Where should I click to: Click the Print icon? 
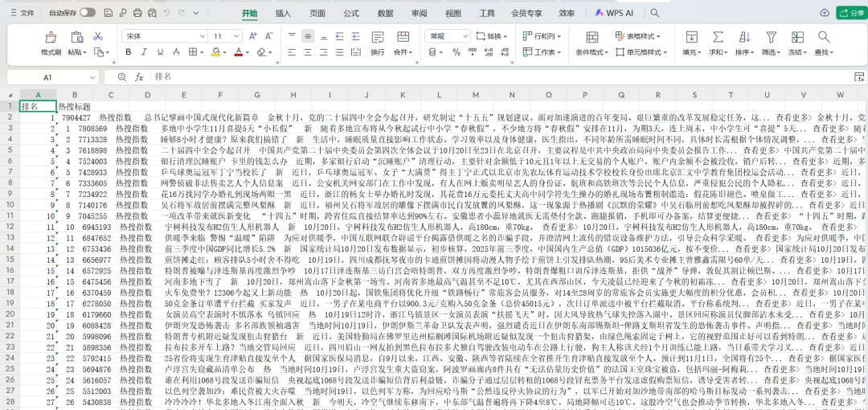137,13
